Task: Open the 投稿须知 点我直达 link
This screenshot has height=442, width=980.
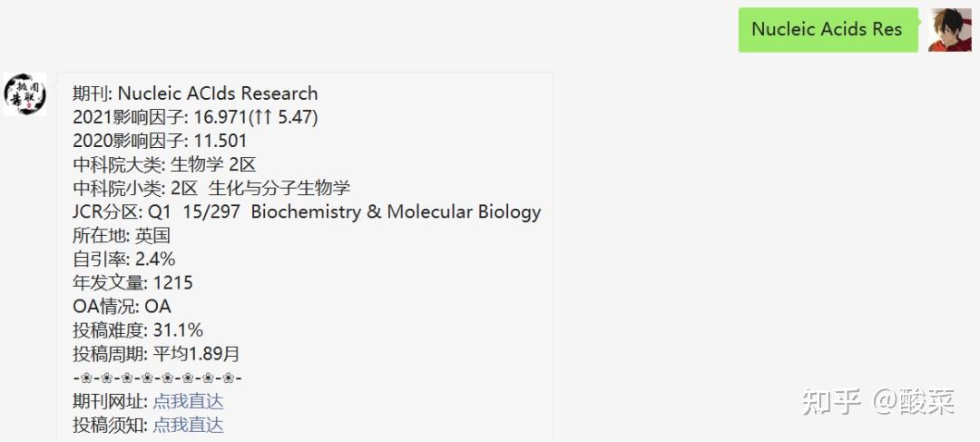Action: [188, 425]
